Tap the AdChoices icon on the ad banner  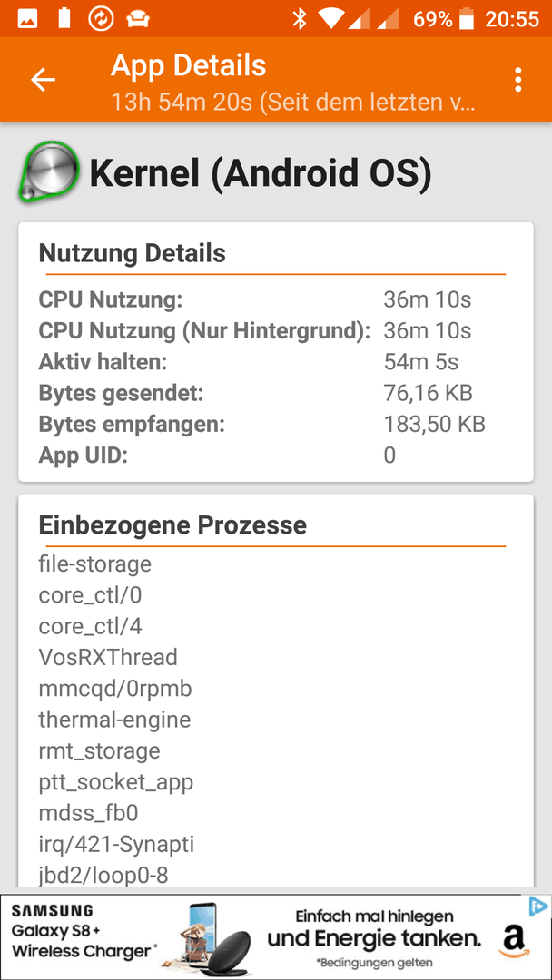[537, 906]
